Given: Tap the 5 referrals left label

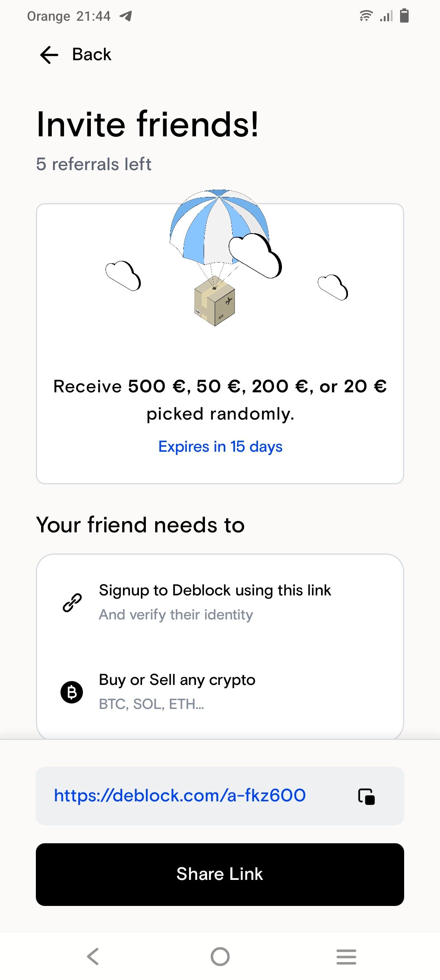Looking at the screenshot, I should [94, 164].
